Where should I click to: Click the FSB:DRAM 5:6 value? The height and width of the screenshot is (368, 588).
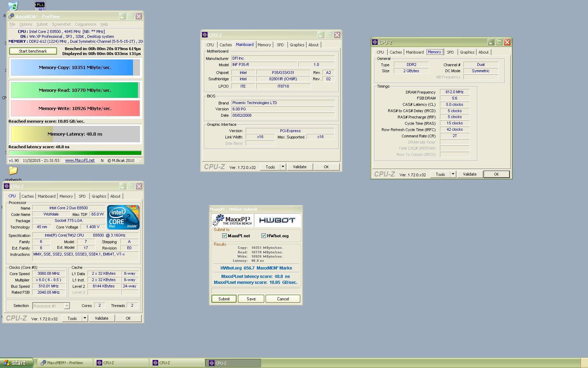tap(455, 98)
